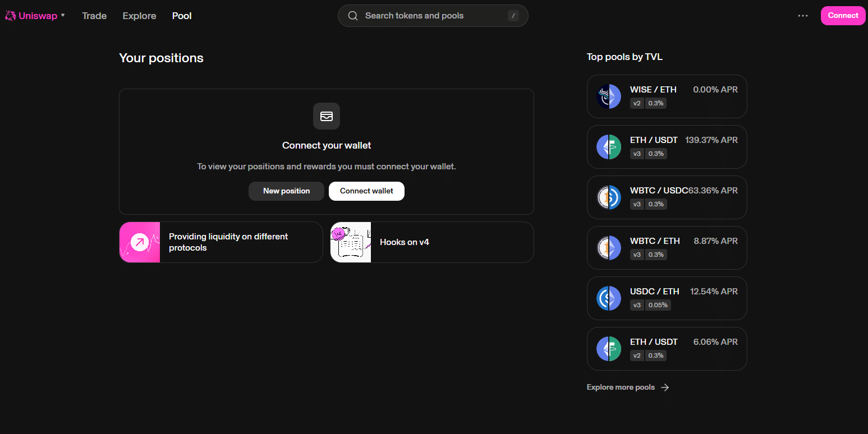This screenshot has height=434, width=868.
Task: Open the WBTC / ETH pool entry
Action: pyautogui.click(x=667, y=248)
